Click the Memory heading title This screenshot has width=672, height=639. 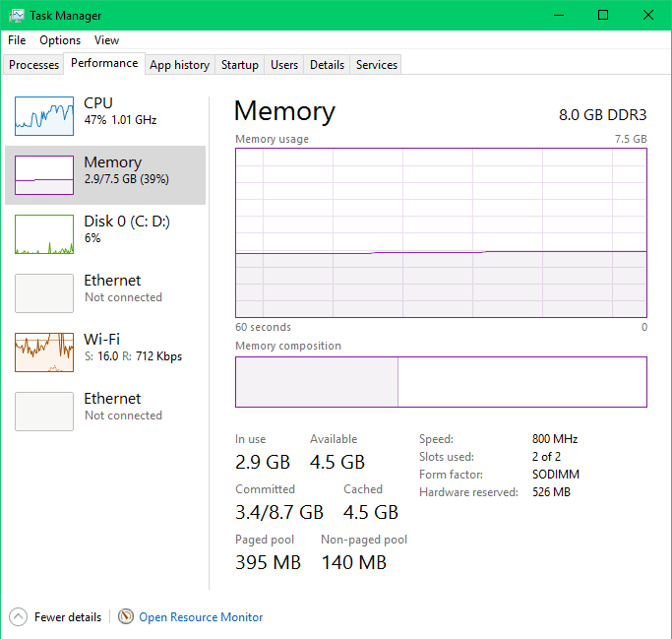coord(284,111)
